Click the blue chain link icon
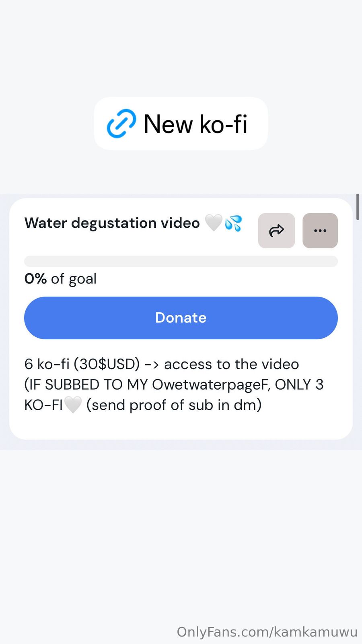Screen dimensions: 362x644 pyautogui.click(x=121, y=124)
